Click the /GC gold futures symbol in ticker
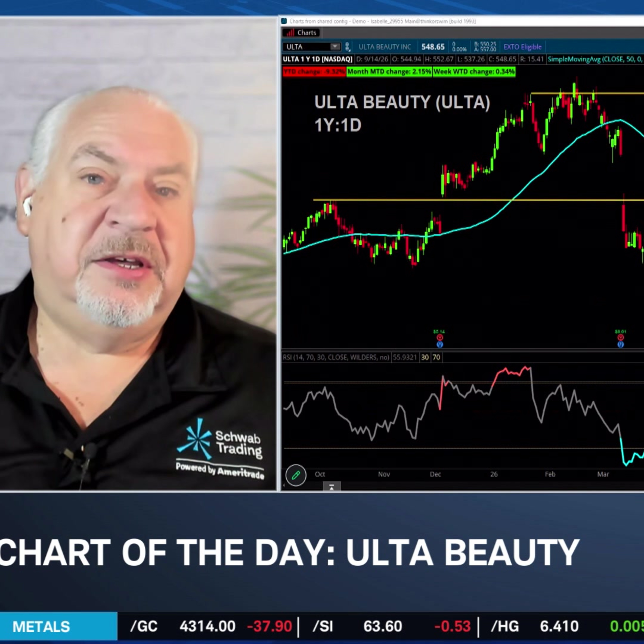The image size is (644, 644). [144, 627]
